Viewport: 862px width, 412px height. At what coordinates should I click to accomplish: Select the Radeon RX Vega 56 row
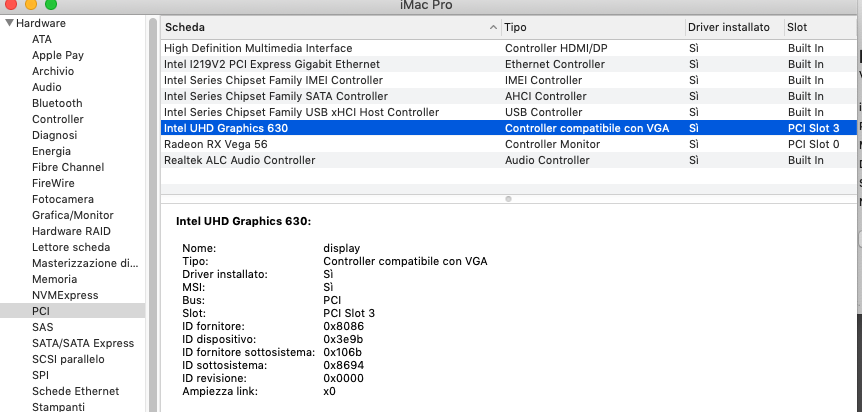pos(509,144)
